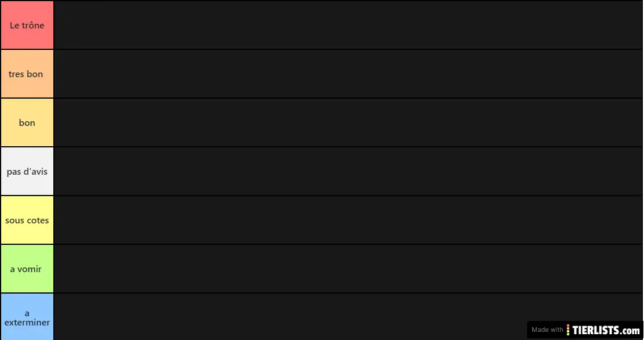Click the empty 'a vomir' tier row

click(x=348, y=269)
